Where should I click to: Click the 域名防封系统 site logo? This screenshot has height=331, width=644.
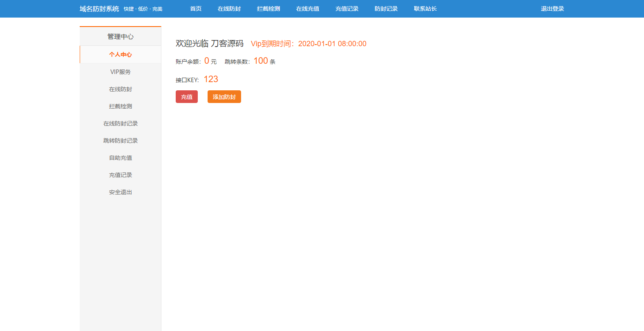point(99,9)
